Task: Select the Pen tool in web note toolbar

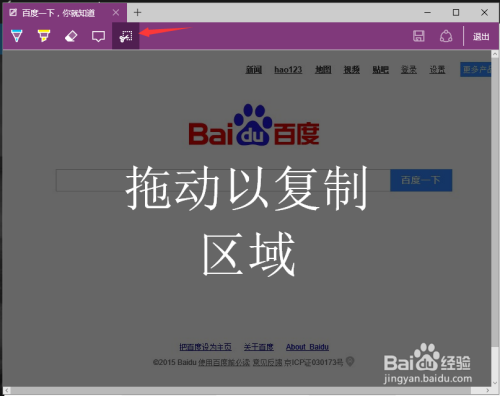Action: 17,36
